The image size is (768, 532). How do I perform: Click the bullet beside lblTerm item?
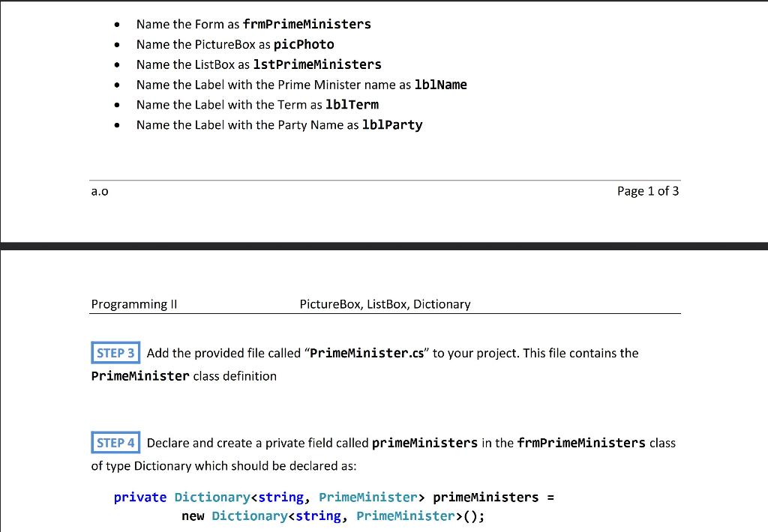[118, 105]
